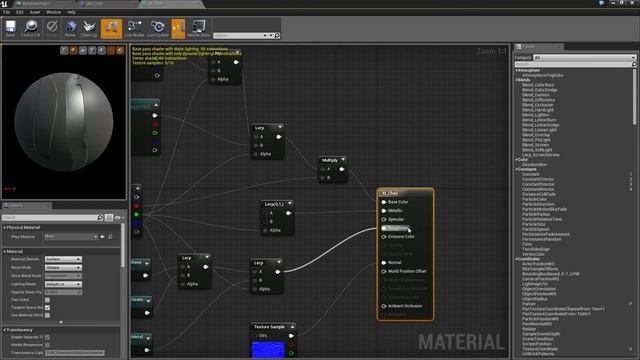This screenshot has height=360, width=640.
Task: Click the Unreal Engine logo icon
Action: click(x=4, y=4)
